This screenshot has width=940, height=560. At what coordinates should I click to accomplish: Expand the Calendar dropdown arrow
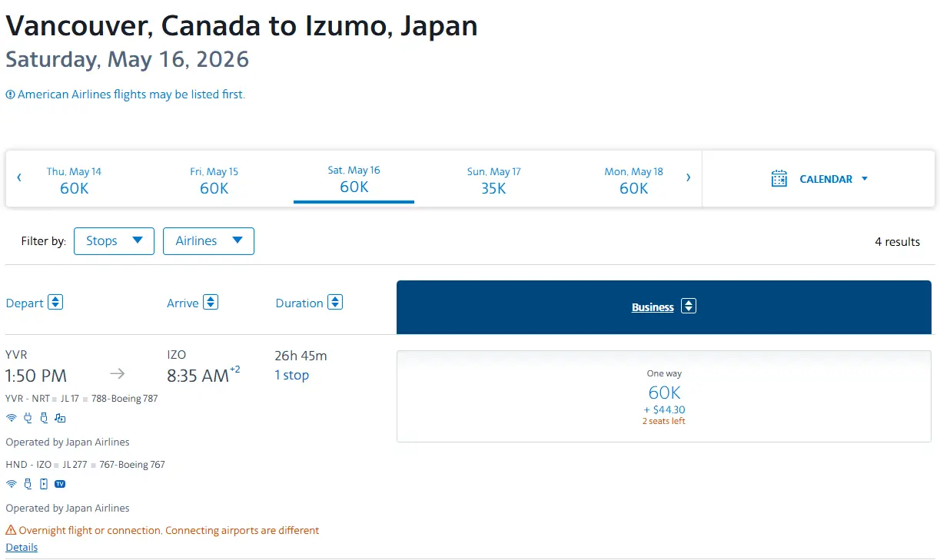pyautogui.click(x=865, y=178)
